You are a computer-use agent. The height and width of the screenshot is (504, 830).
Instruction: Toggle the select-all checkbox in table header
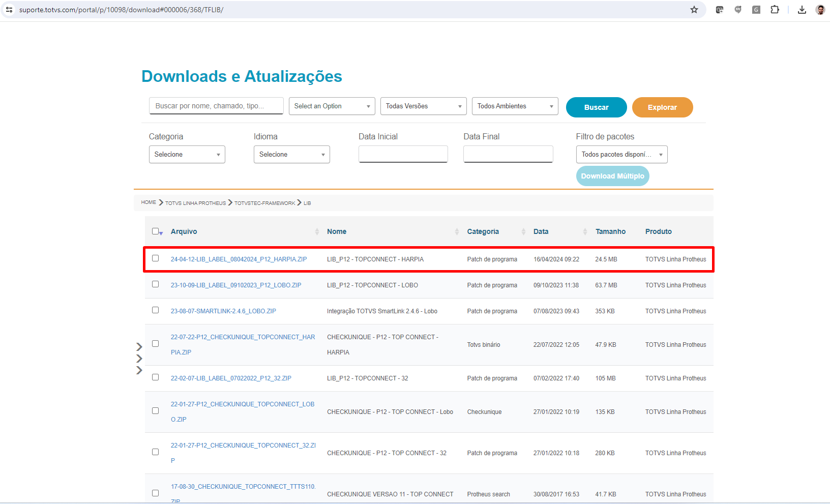(156, 231)
